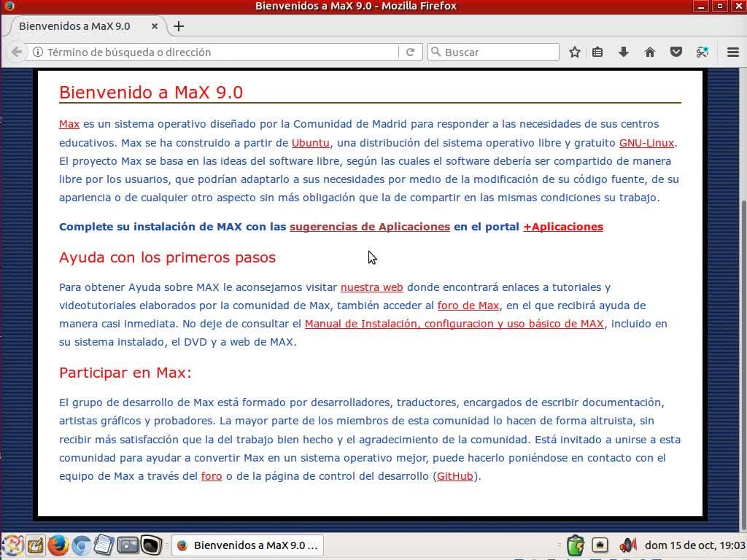Reload the current page

pos(410,52)
